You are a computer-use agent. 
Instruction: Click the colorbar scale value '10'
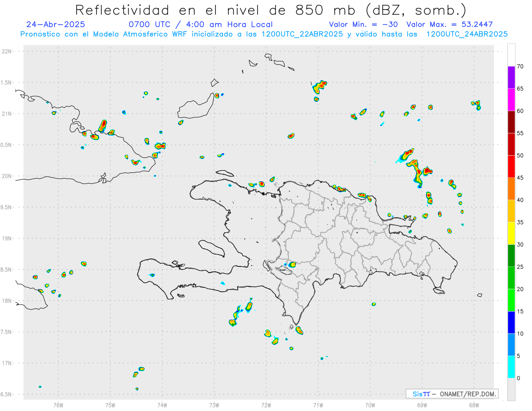click(x=520, y=333)
